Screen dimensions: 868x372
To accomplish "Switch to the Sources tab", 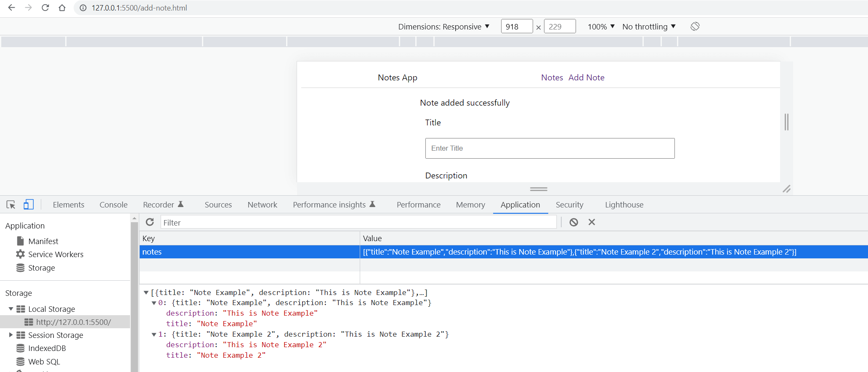I will pyautogui.click(x=218, y=205).
